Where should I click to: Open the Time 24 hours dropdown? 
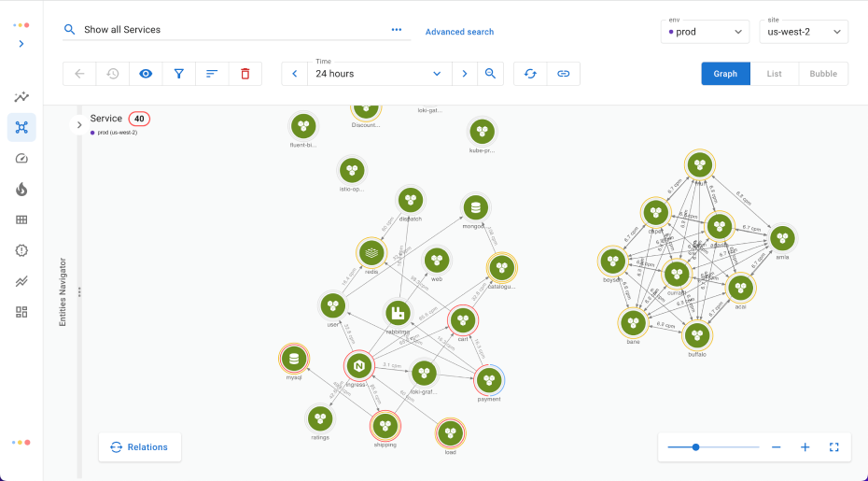[378, 74]
